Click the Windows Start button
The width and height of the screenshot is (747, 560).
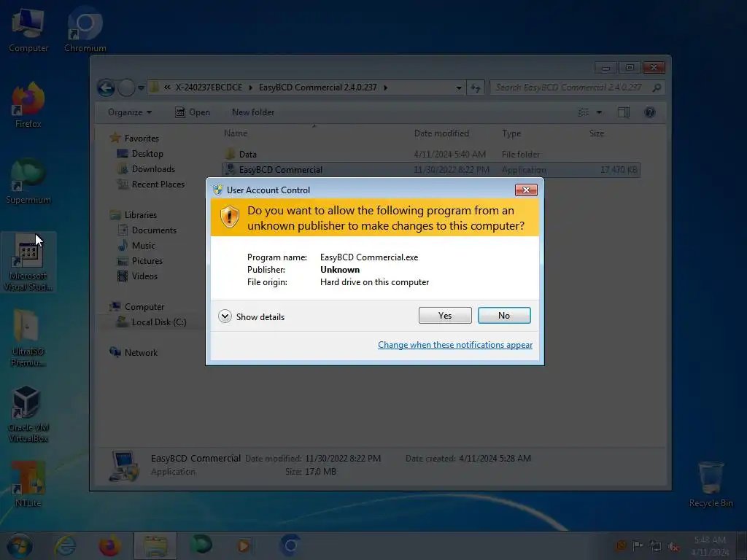[x=20, y=545]
